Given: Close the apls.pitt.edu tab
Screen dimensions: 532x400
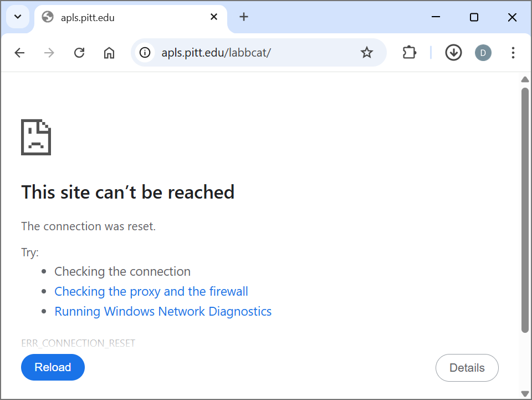Looking at the screenshot, I should (x=214, y=17).
